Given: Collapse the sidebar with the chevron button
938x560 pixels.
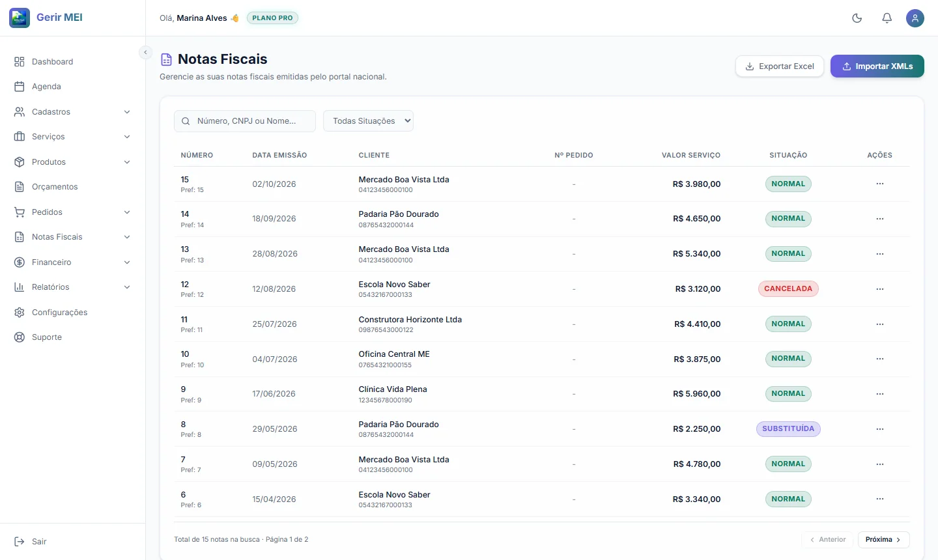Looking at the screenshot, I should tap(146, 52).
